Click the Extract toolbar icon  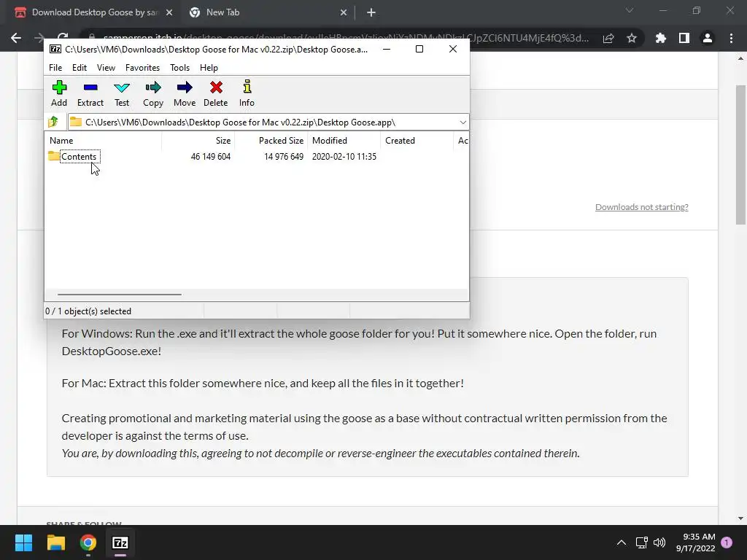(x=90, y=93)
